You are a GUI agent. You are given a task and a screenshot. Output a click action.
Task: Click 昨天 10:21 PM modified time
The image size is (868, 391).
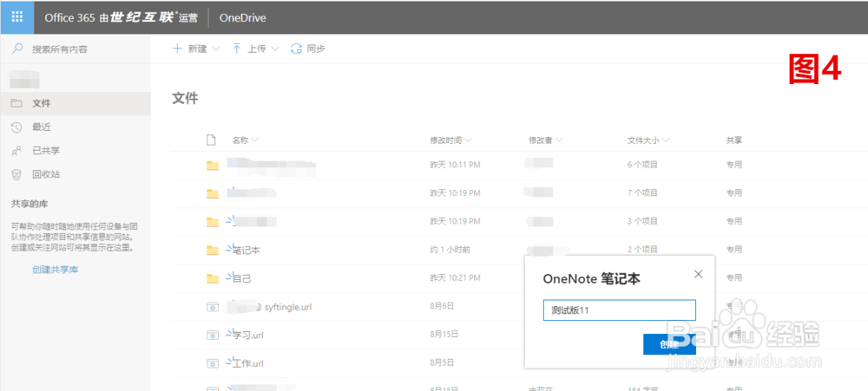pos(455,277)
